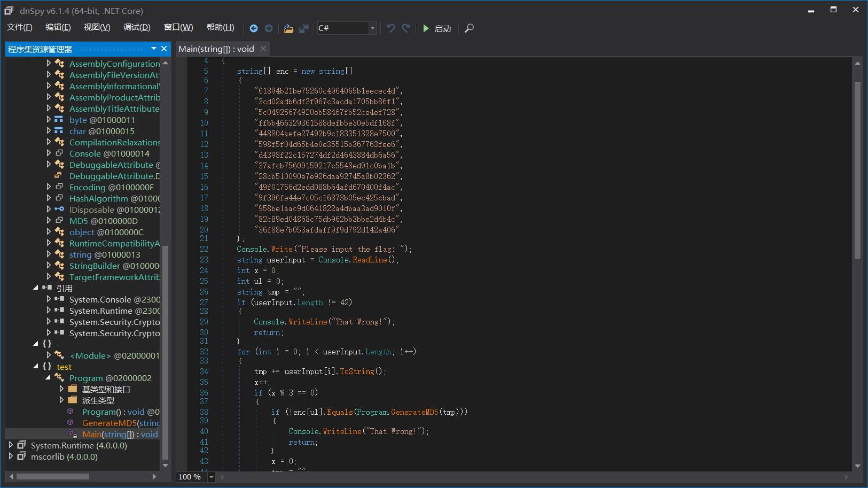This screenshot has width=868, height=488.
Task: Select the object @0100000C tree item
Action: pyautogui.click(x=106, y=232)
